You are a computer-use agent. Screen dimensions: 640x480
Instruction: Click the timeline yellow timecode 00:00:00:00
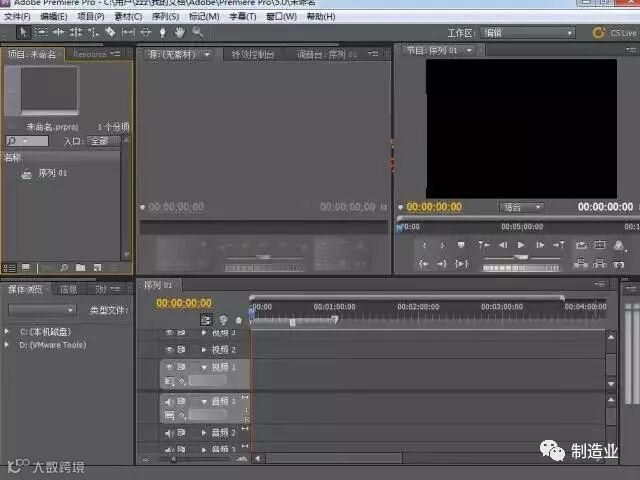184,303
